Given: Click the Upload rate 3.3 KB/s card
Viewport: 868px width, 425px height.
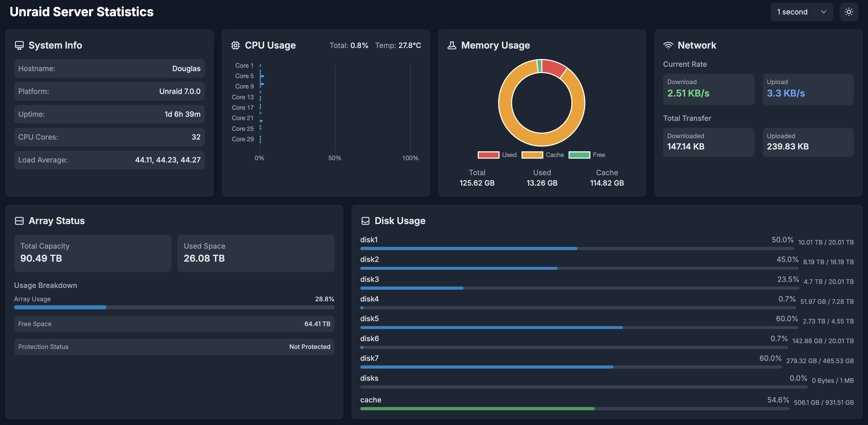Looking at the screenshot, I should [808, 89].
